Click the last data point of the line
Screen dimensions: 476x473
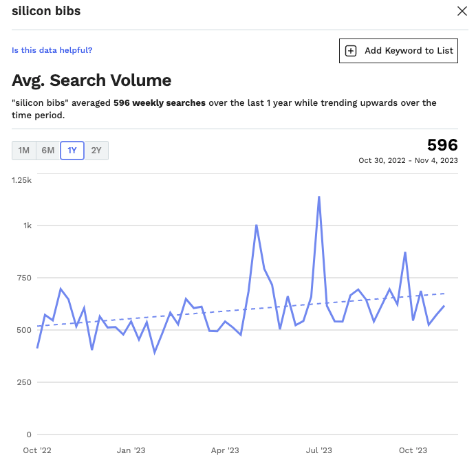[x=444, y=306]
